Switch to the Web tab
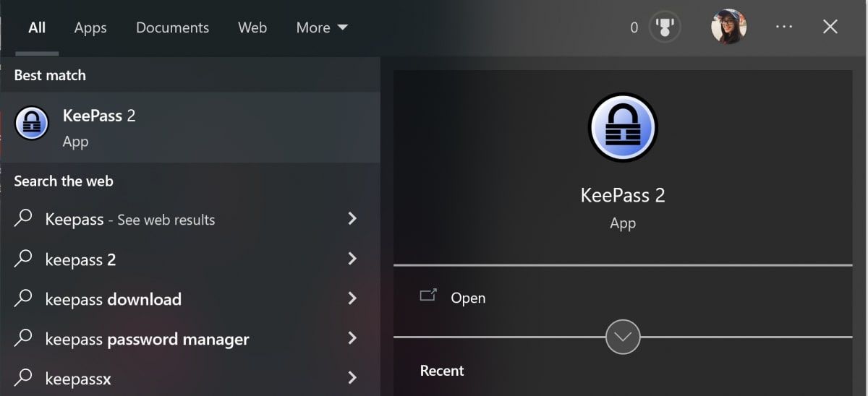 [252, 27]
